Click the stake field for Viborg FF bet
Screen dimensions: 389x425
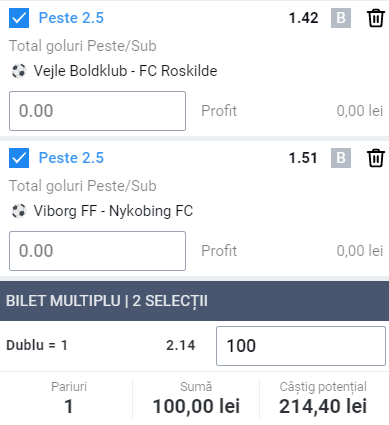point(97,251)
